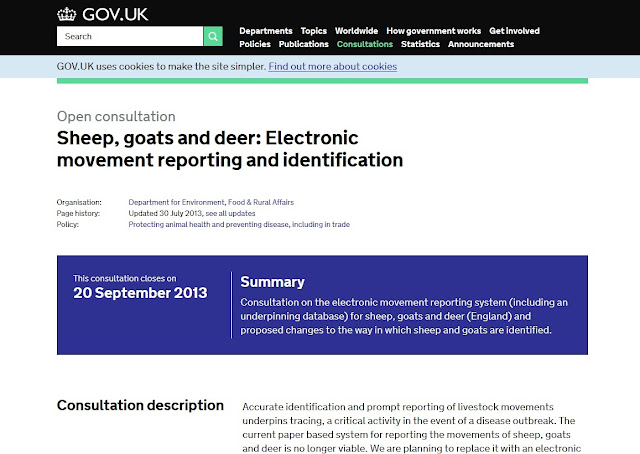Click the 'Open consultation' label text
640x454 pixels.
click(x=116, y=116)
